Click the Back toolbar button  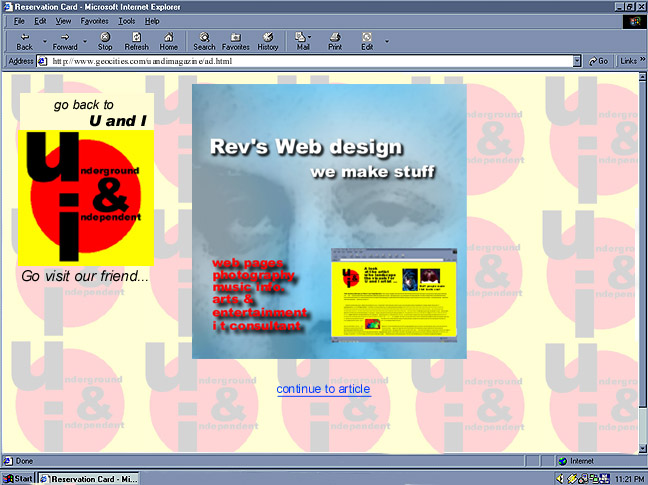(x=24, y=40)
